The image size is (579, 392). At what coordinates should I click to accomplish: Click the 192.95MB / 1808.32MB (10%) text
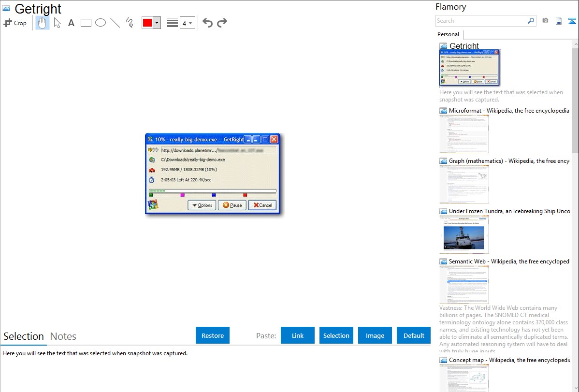tap(188, 170)
